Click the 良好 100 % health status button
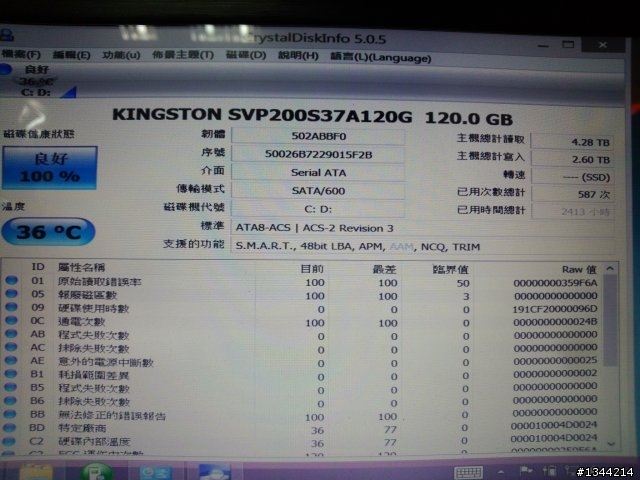This screenshot has height=480, width=640. click(49, 168)
